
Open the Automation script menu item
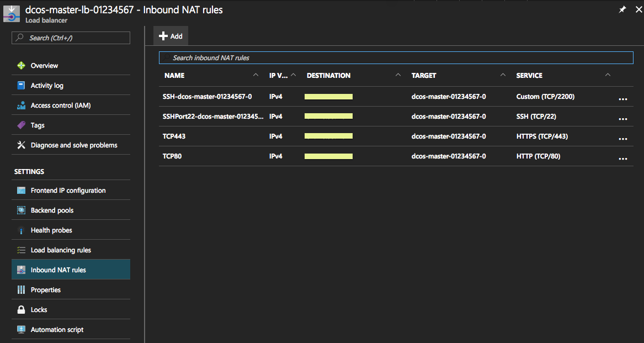click(x=57, y=330)
